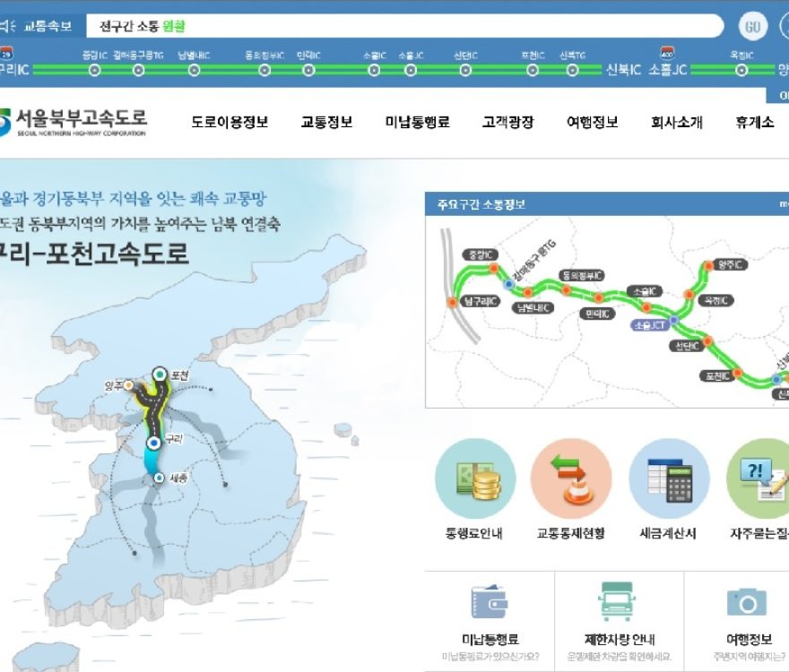Viewport: 789px width, 672px height.
Task: Click the 세종 marker on the Korea map
Action: point(159,478)
